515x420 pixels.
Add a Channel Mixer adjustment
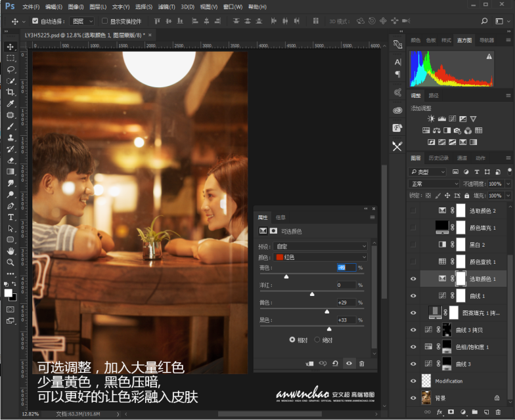coord(468,130)
